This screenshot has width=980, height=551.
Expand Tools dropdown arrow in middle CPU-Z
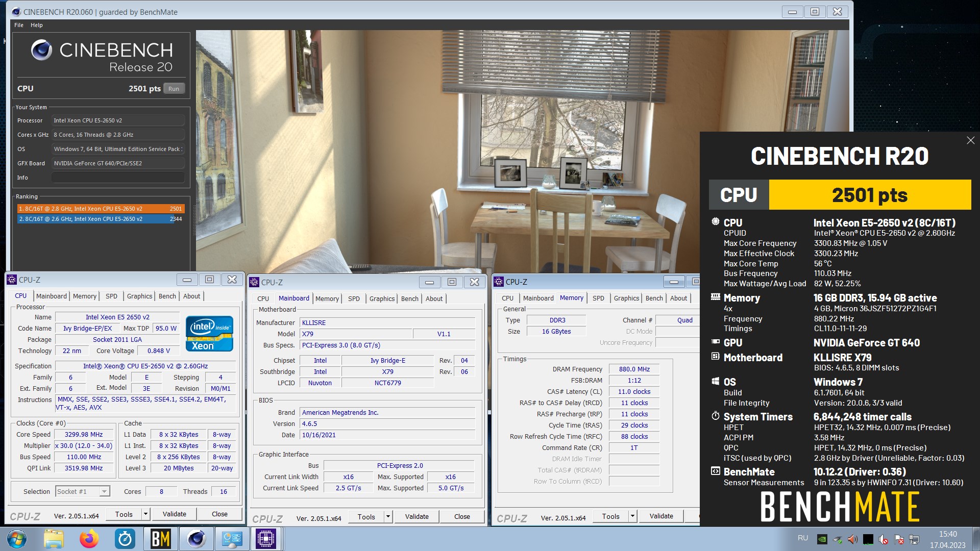pos(388,517)
